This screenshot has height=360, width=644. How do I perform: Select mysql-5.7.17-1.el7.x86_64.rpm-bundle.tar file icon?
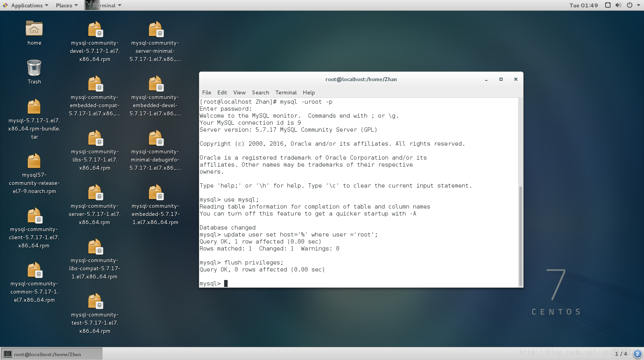[34, 107]
